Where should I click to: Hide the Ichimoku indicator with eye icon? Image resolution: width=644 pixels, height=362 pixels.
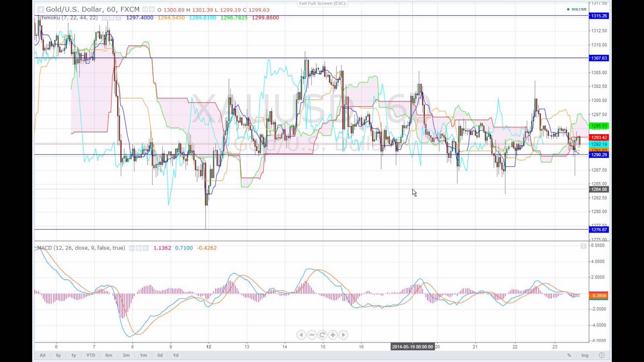coord(105,18)
